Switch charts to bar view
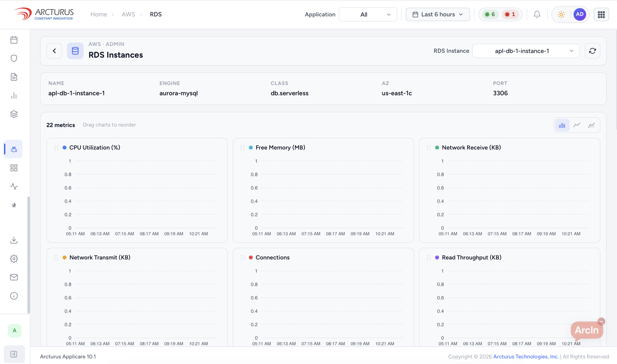Image resolution: width=617 pixels, height=364 pixels. point(562,125)
